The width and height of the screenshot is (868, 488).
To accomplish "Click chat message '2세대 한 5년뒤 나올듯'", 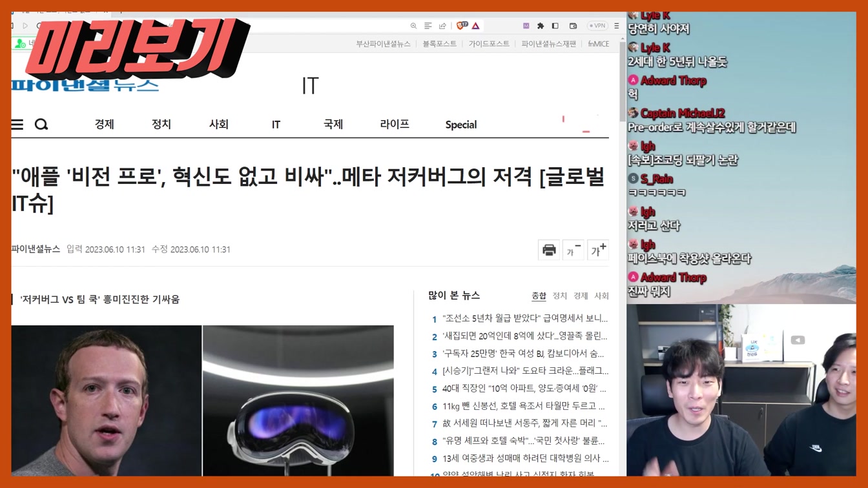I will [x=677, y=62].
